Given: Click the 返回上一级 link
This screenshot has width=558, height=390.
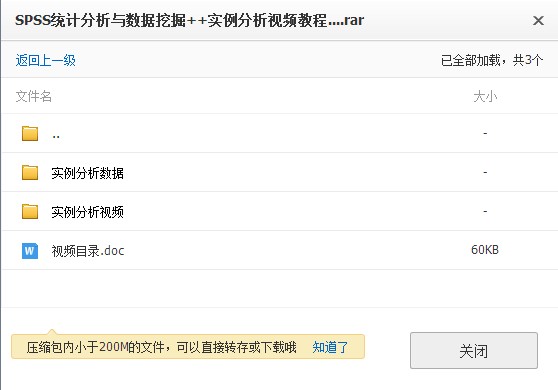Looking at the screenshot, I should pos(46,60).
